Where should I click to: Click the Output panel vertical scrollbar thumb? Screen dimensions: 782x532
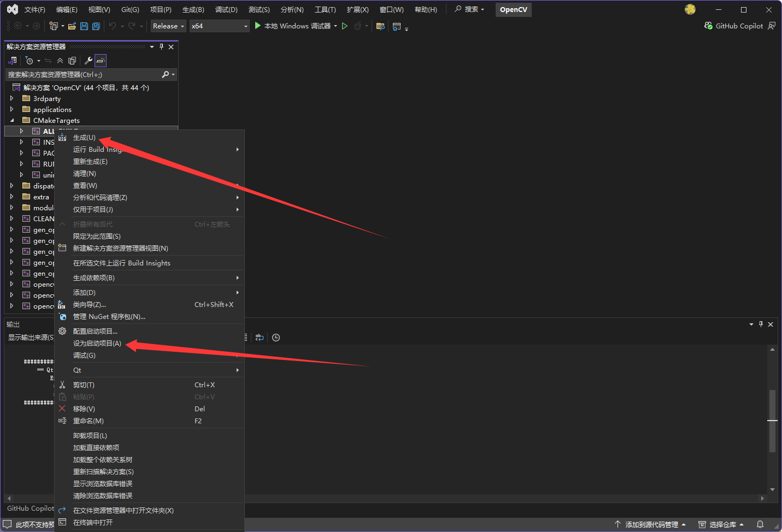pyautogui.click(x=772, y=421)
